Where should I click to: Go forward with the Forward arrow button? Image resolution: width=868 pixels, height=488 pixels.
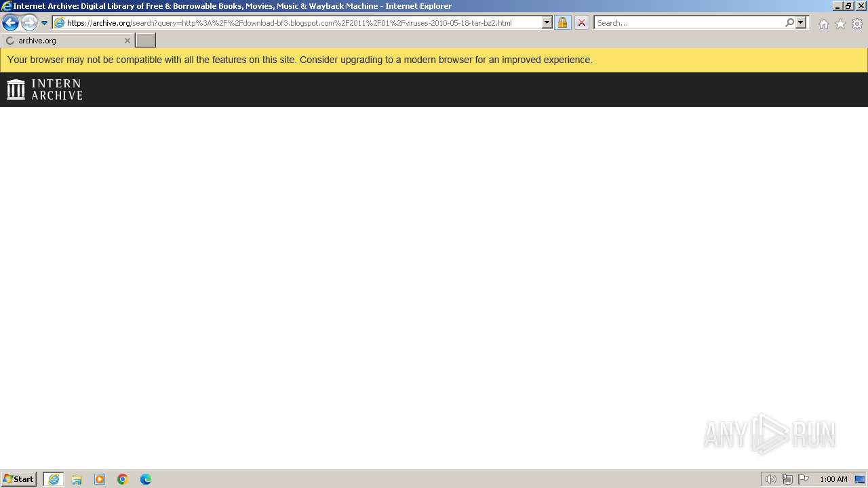[29, 23]
